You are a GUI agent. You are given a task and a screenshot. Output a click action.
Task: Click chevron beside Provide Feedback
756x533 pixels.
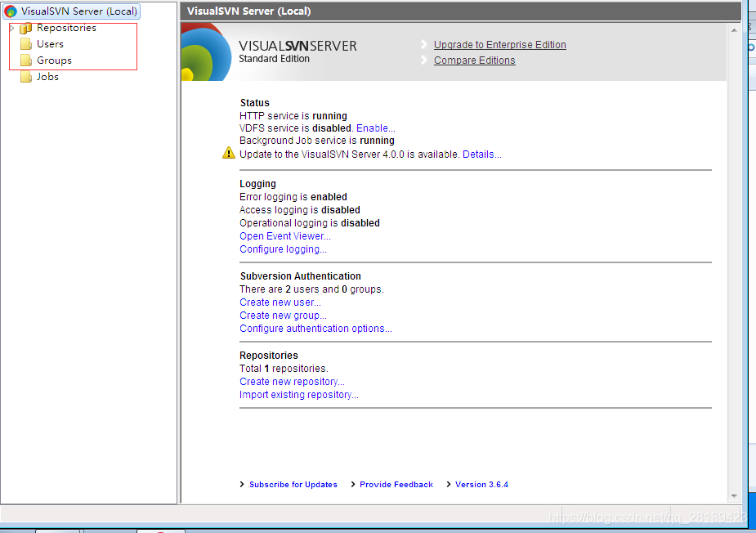353,484
